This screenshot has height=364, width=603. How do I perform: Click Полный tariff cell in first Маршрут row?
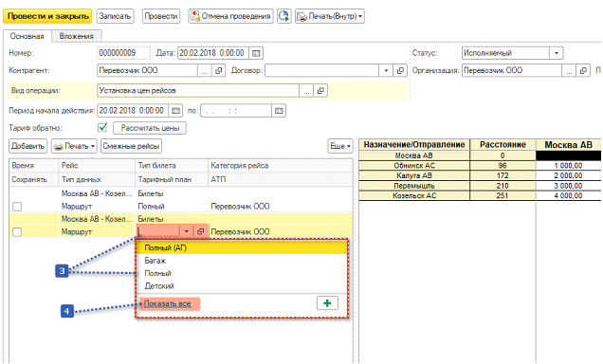[x=172, y=207]
